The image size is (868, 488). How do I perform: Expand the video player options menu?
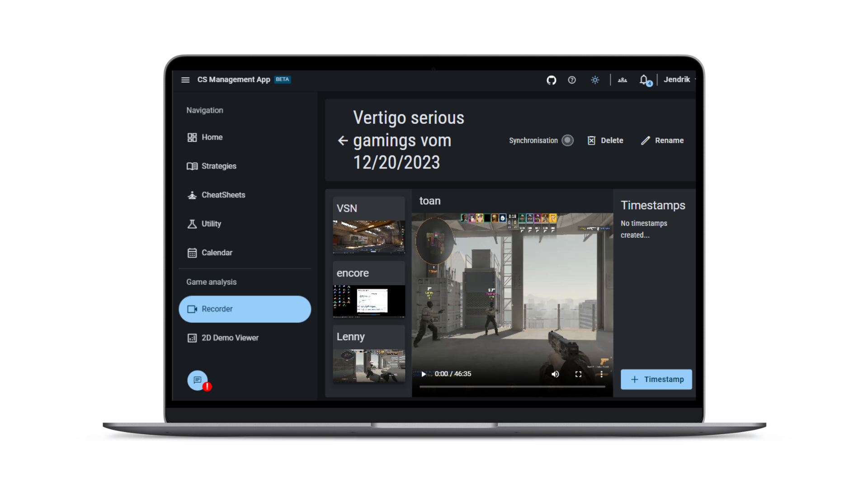602,374
